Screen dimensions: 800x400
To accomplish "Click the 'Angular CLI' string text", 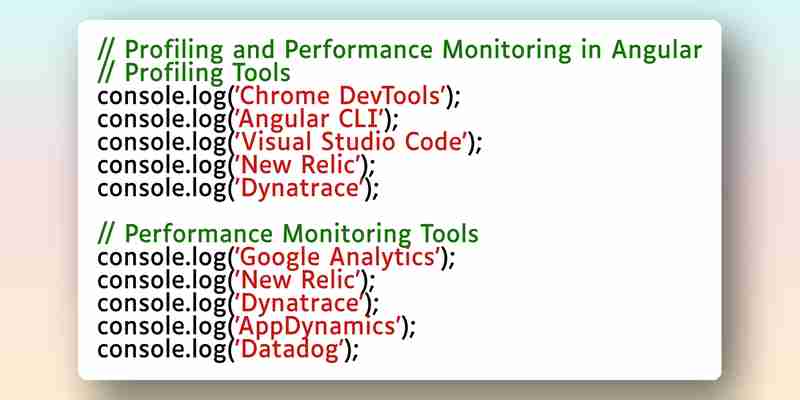I will coord(310,119).
